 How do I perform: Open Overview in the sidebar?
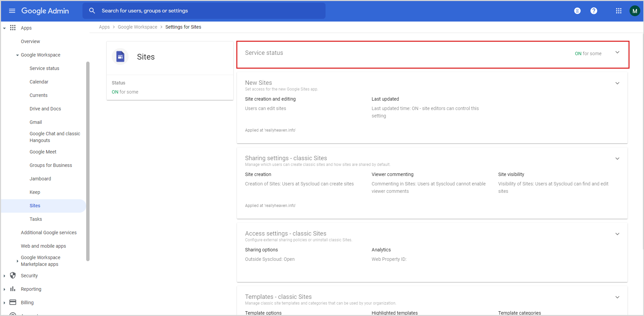[30, 41]
